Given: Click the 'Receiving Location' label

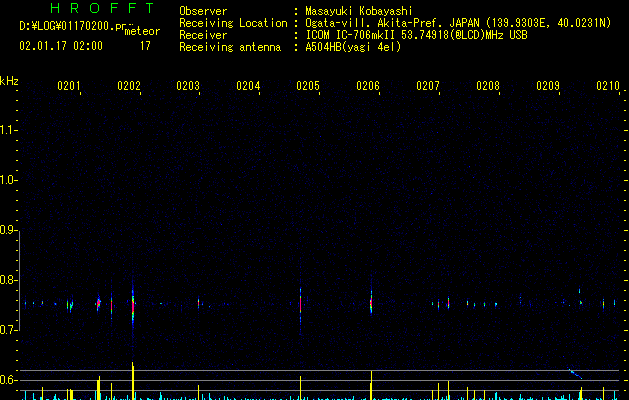Looking at the screenshot, I should (x=233, y=23).
